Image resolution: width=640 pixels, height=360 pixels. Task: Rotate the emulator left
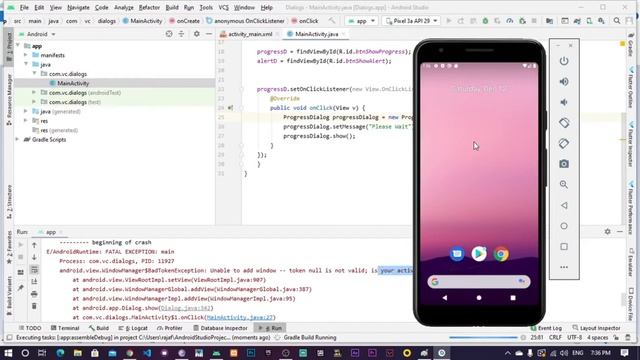(x=564, y=122)
